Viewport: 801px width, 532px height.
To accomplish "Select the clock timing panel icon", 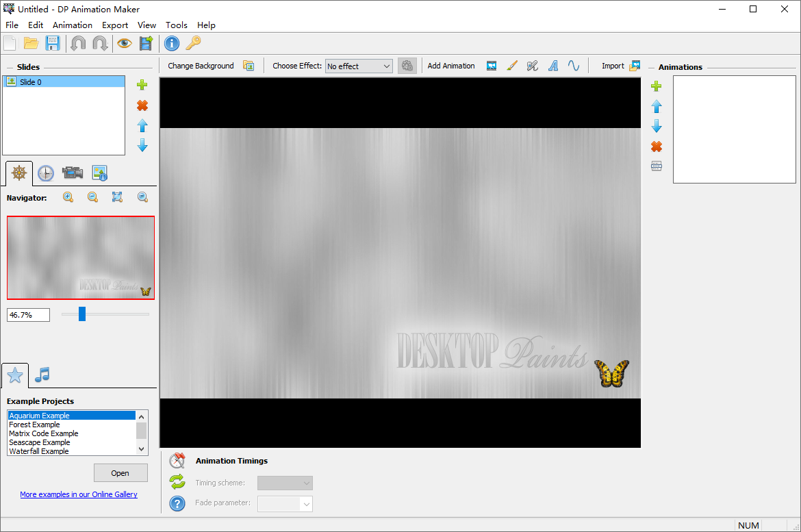I will point(45,173).
